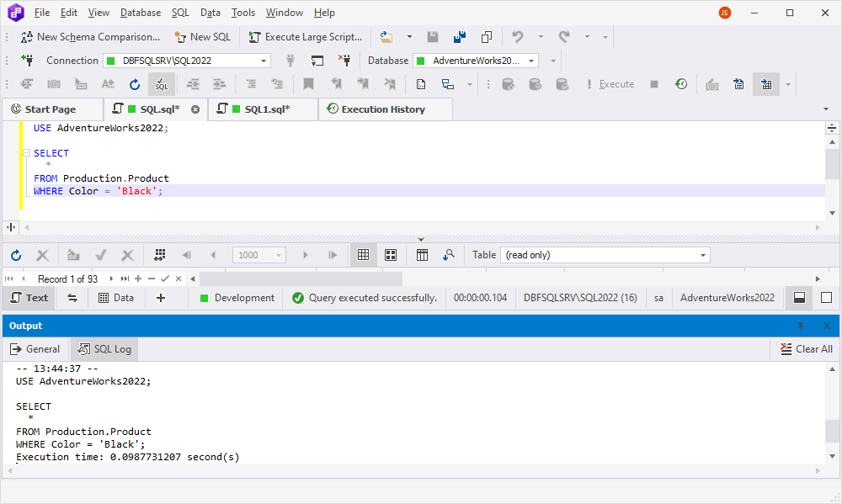Close the SQL.sql tab
This screenshot has height=504, width=842.
pos(195,109)
